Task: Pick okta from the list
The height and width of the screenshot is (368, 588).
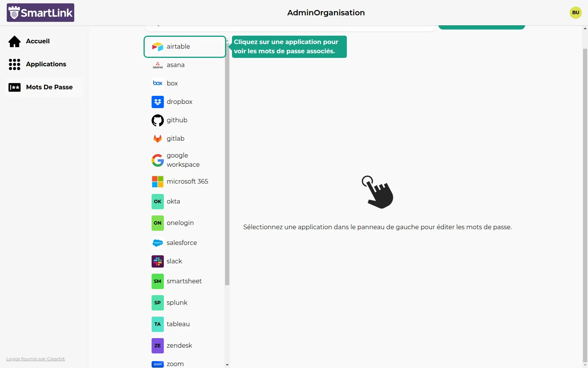Action: click(x=173, y=202)
